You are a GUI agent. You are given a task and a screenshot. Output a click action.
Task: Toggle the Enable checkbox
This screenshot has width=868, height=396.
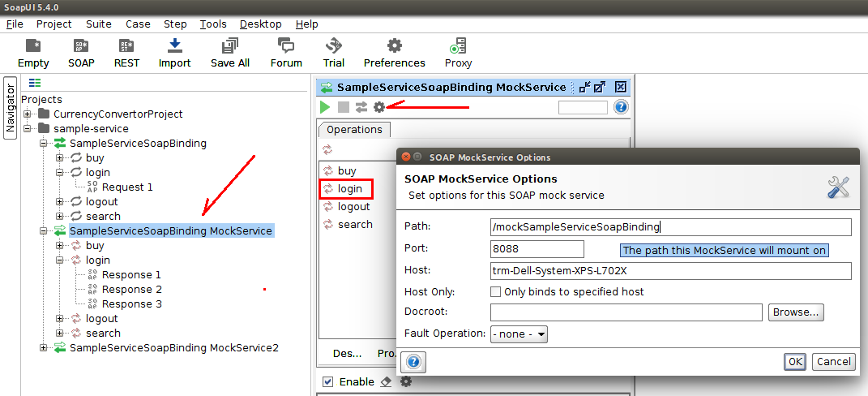[328, 382]
